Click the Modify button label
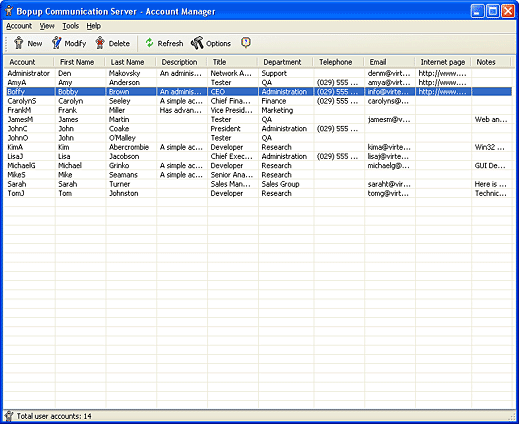The width and height of the screenshot is (519, 424). click(x=75, y=44)
